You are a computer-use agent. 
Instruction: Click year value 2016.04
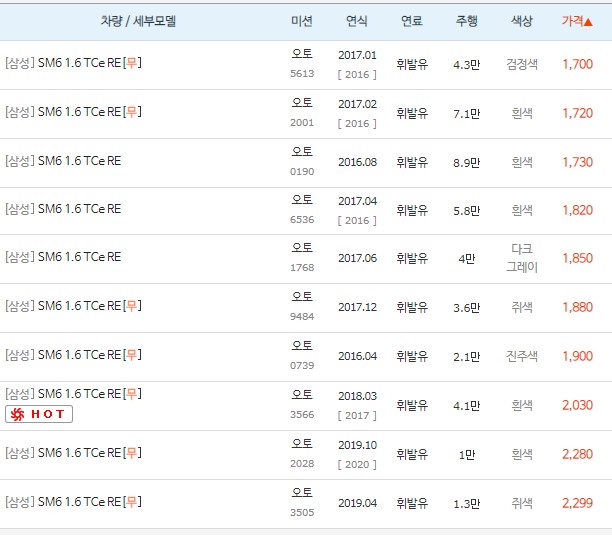point(358,356)
